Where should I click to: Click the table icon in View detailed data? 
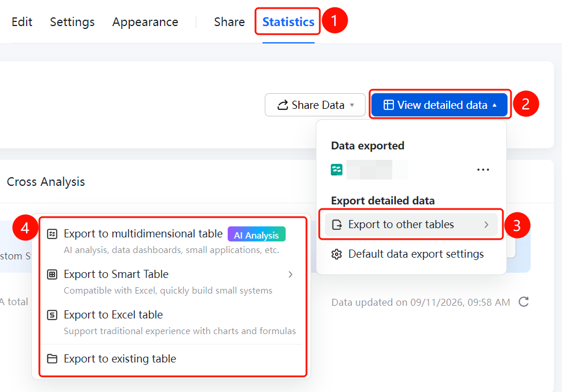coord(389,105)
